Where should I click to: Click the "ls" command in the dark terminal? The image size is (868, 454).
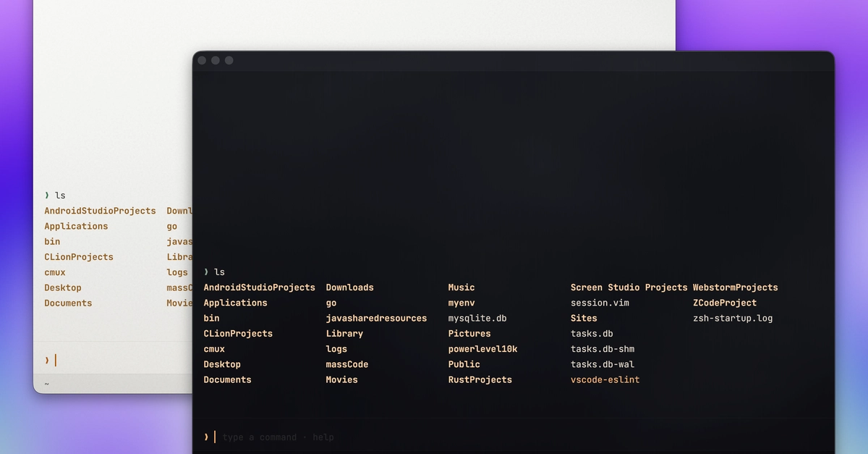[x=219, y=272]
